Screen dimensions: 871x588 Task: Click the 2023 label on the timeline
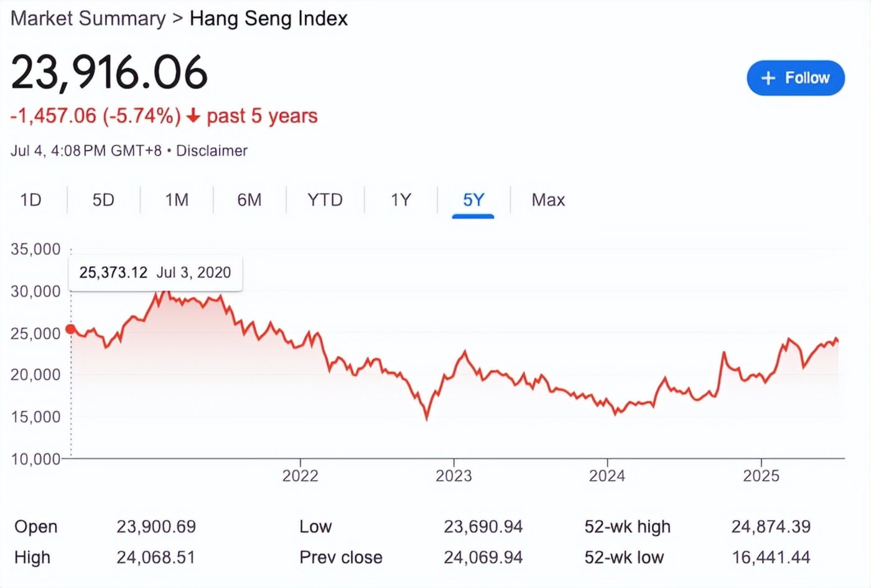coord(454,476)
